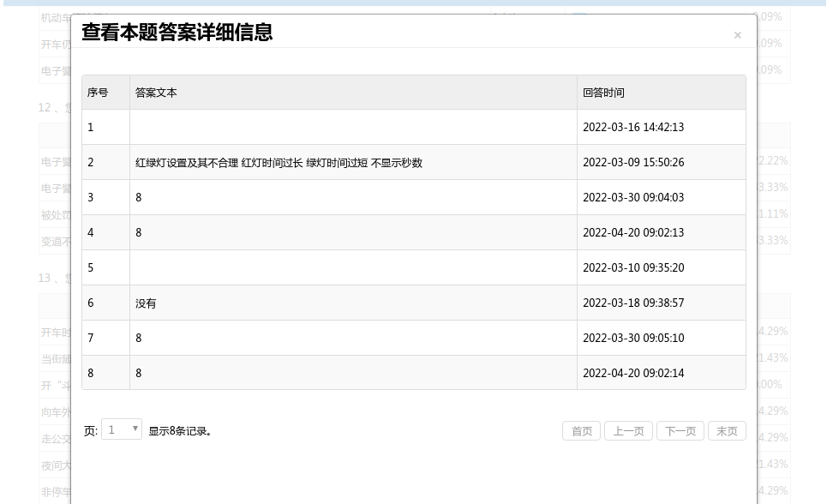
Task: Click timestamp 2022-03-10 09:35:20
Action: click(632, 268)
